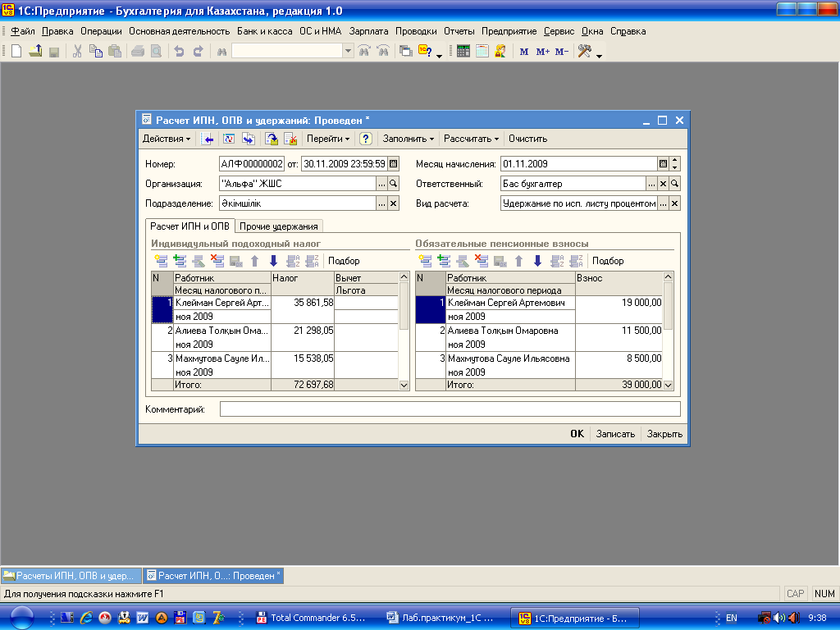Click the Undo arrow icon
Screen dimensions: 840x630
coord(179,52)
